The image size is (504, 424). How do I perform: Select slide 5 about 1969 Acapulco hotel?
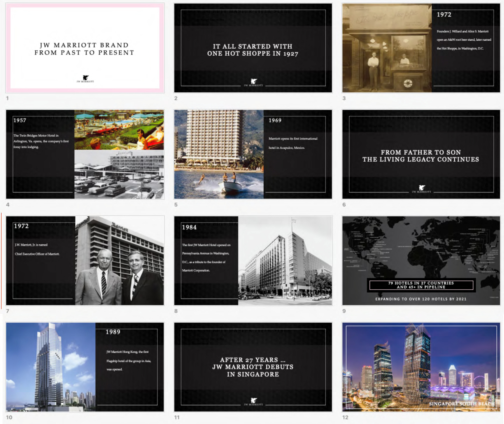click(x=253, y=154)
